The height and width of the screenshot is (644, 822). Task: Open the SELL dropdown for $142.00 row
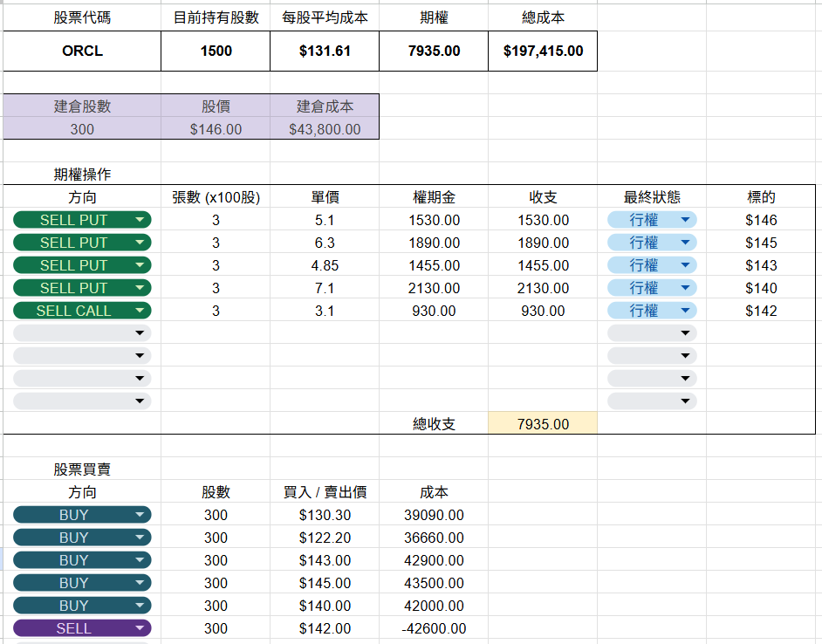click(x=82, y=627)
